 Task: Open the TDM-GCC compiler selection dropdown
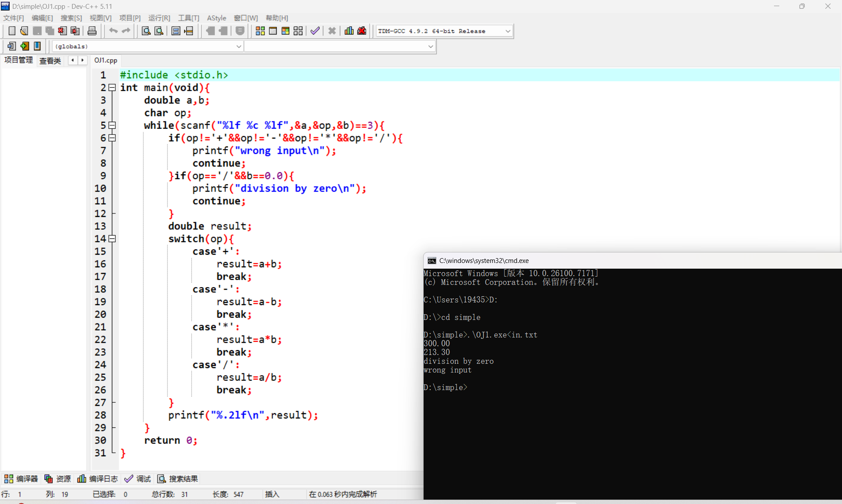click(x=507, y=31)
